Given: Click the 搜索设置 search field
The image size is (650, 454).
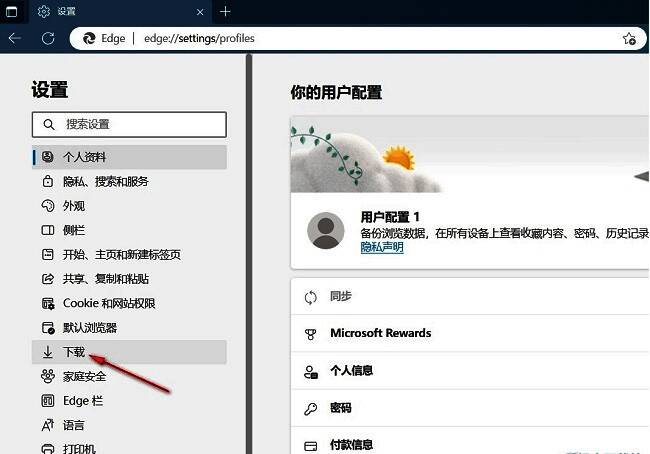Looking at the screenshot, I should tap(130, 124).
